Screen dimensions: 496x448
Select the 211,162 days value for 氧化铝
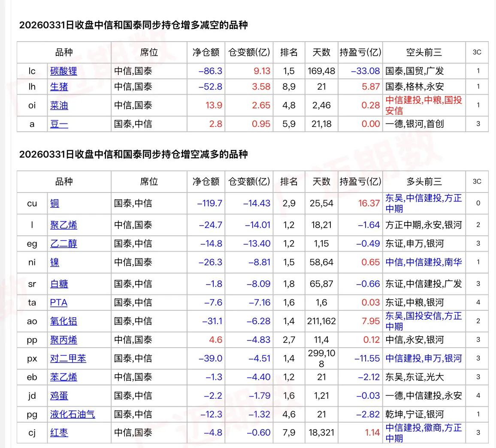[x=321, y=321]
